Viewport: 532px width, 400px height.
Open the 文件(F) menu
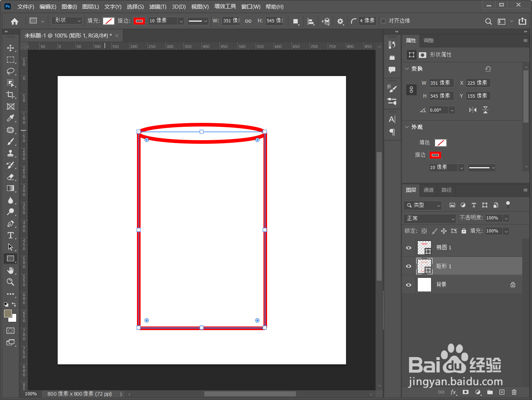tap(26, 6)
